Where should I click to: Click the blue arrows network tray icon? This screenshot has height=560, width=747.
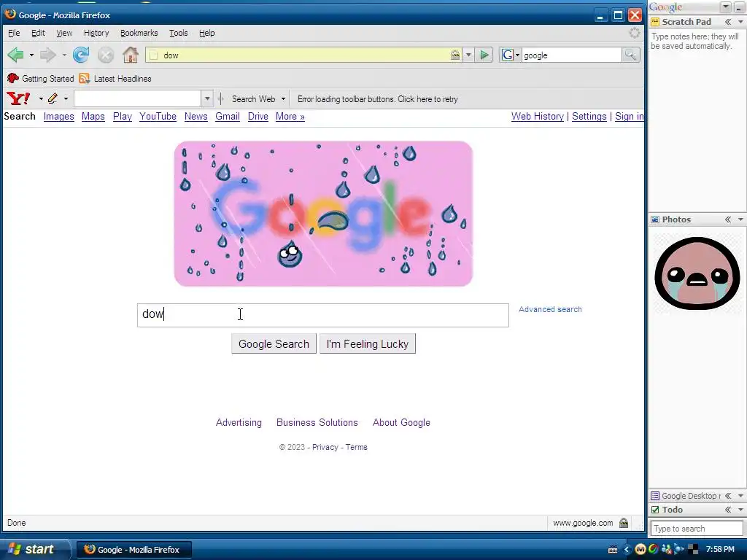679,550
